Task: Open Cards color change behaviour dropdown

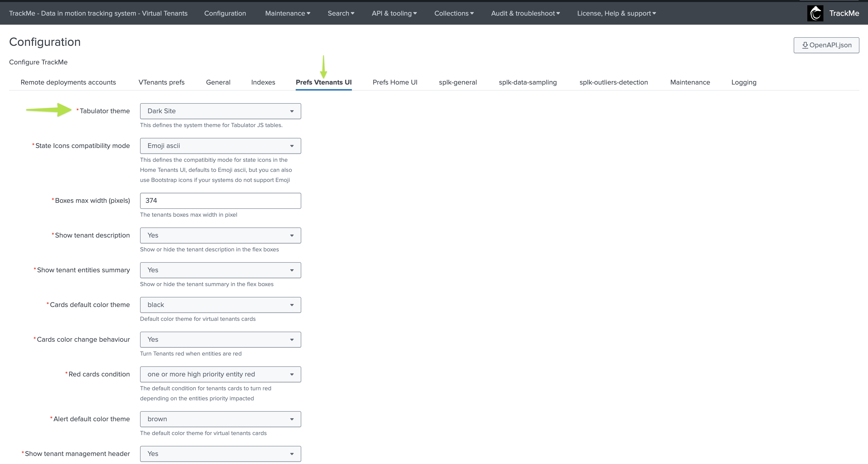Action: point(220,339)
